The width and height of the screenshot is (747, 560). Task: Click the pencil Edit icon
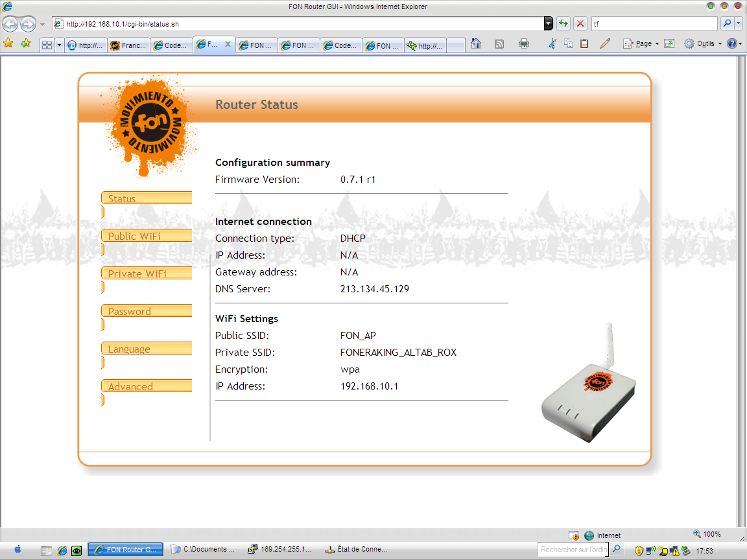(604, 44)
